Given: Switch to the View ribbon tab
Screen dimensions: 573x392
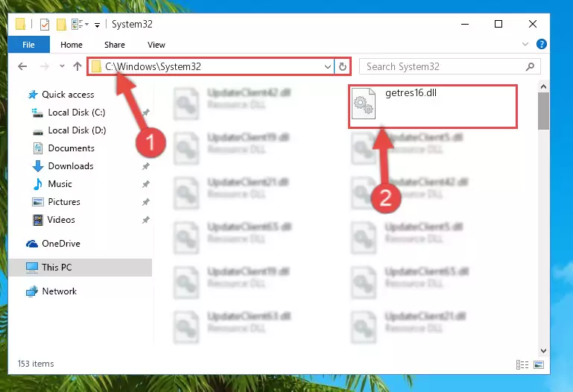Looking at the screenshot, I should tap(156, 45).
